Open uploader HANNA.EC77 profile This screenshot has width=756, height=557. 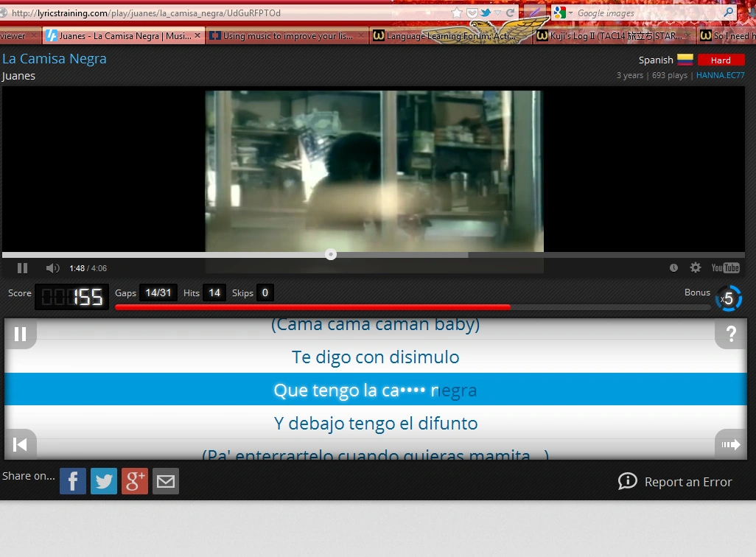point(721,75)
